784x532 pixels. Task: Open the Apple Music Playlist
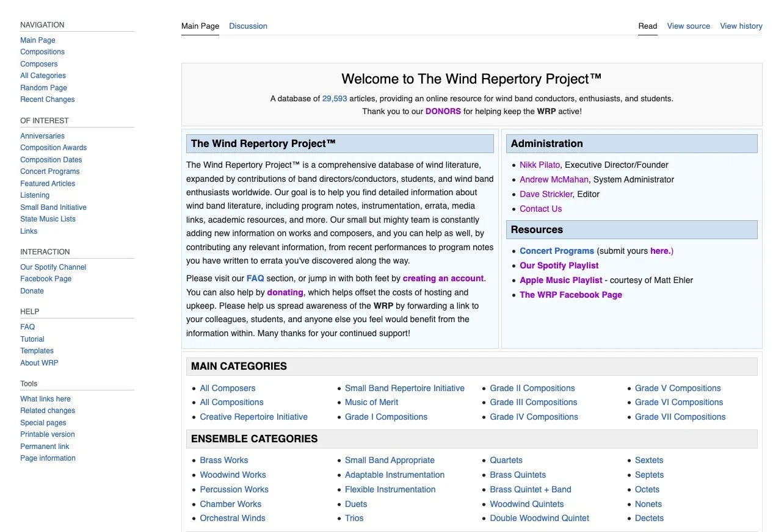point(561,280)
